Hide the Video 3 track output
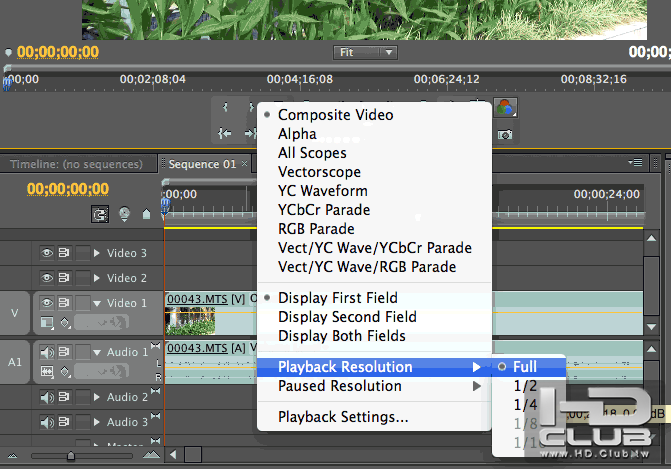Viewport: 671px width, 469px height. [x=46, y=253]
